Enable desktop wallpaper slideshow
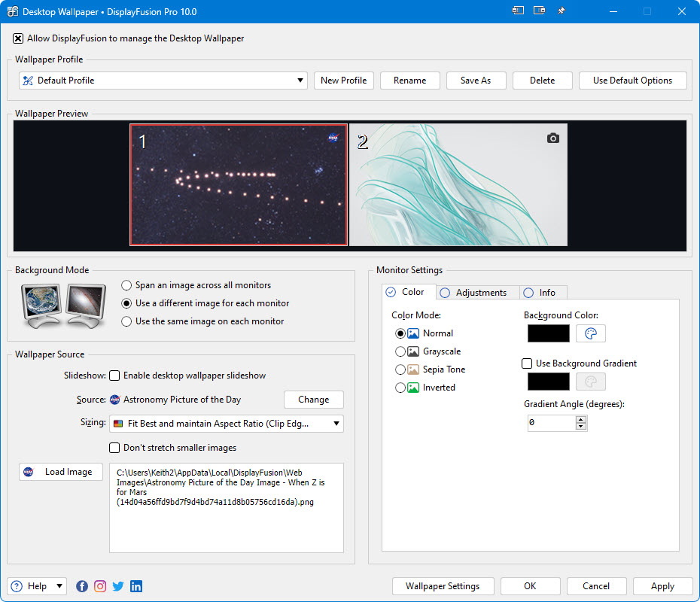 click(x=113, y=375)
